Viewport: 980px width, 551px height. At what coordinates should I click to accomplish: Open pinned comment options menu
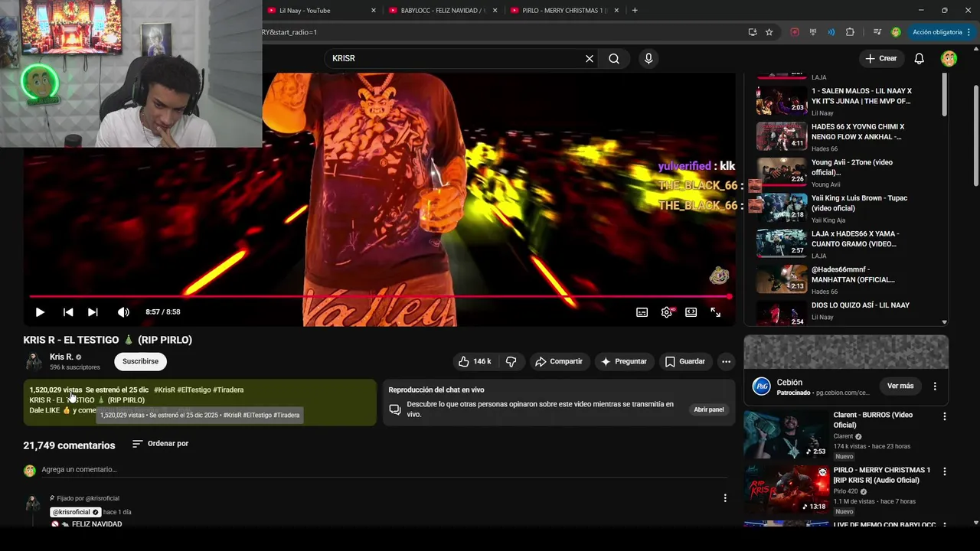point(725,498)
